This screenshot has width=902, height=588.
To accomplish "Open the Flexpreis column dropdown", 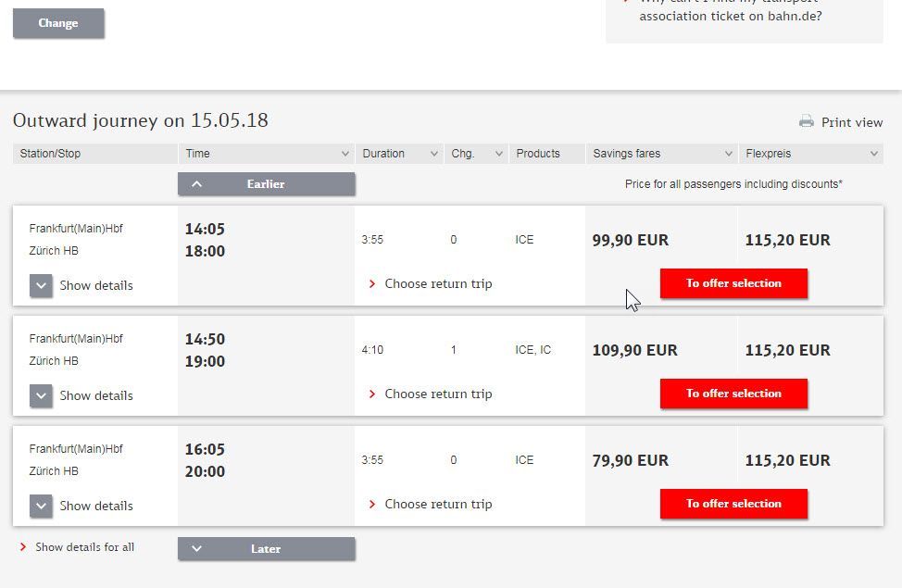I will (x=872, y=154).
